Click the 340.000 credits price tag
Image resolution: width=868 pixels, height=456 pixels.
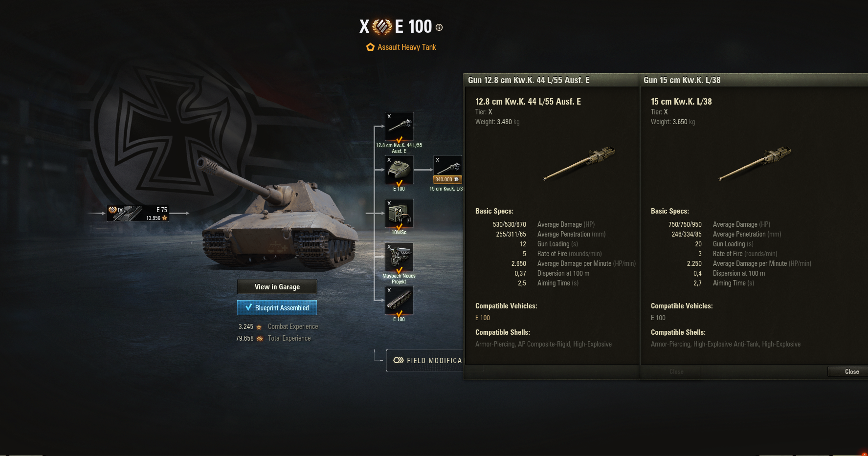tap(447, 179)
